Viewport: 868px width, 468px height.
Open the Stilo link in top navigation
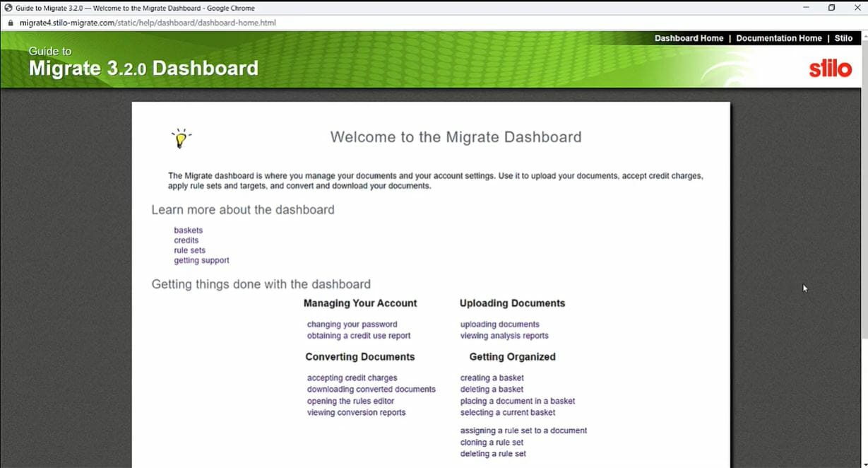point(843,38)
